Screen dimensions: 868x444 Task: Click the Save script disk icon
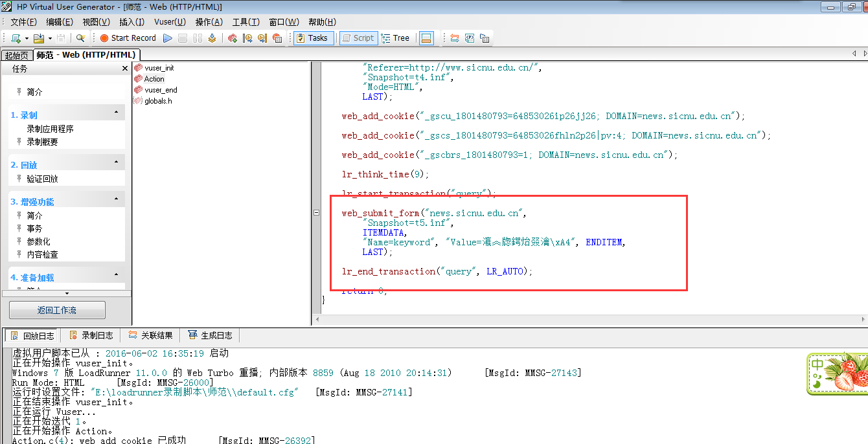(61, 38)
